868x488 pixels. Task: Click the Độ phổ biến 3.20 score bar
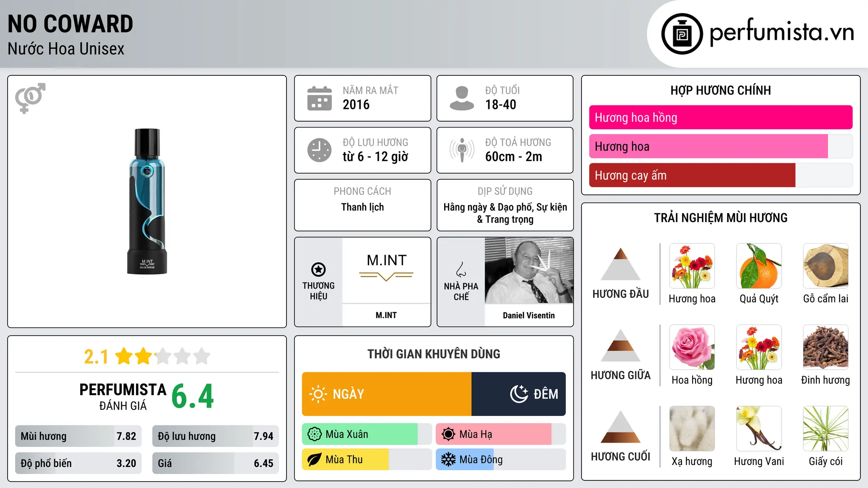78,463
